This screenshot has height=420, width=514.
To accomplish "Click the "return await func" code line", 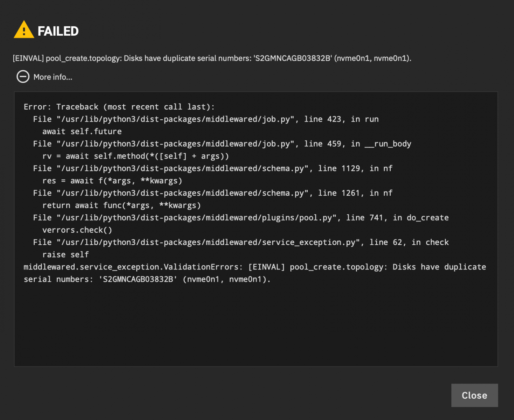I will point(122,205).
